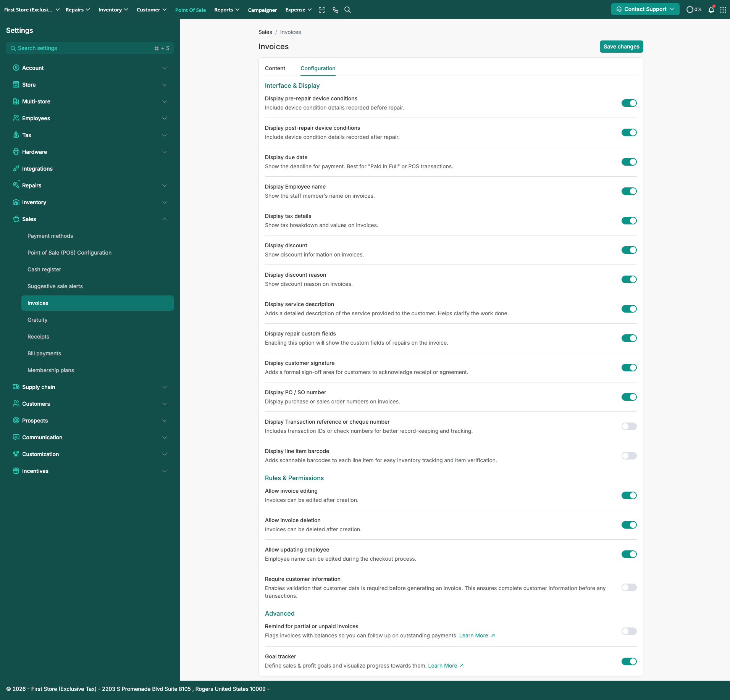
Task: Click the barcode scanner icon in top bar
Action: (x=322, y=10)
